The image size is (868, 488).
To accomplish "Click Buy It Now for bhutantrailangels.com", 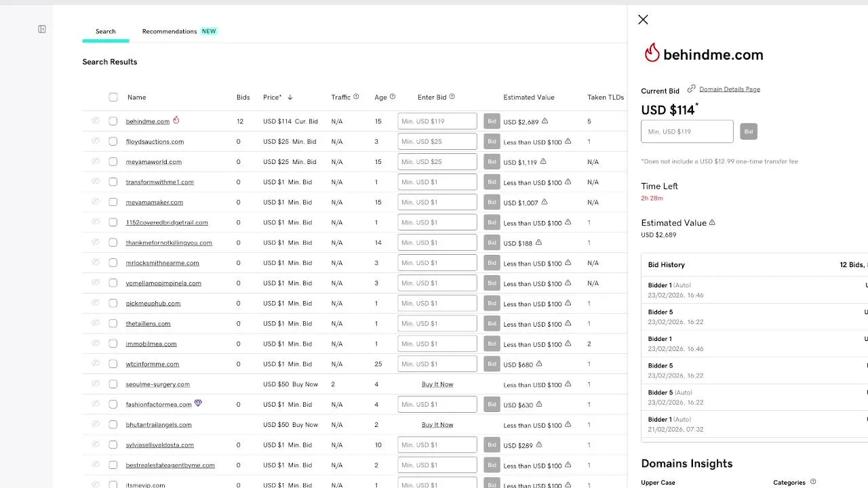I will [x=437, y=425].
